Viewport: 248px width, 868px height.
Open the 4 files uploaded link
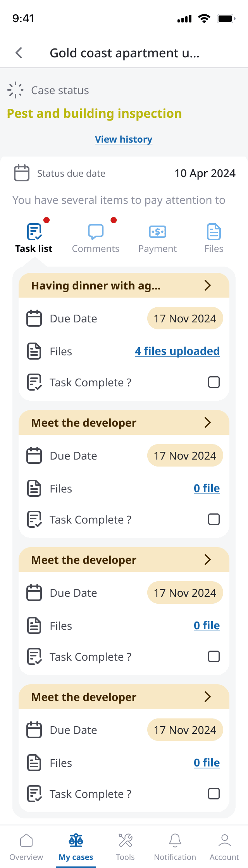point(177,351)
